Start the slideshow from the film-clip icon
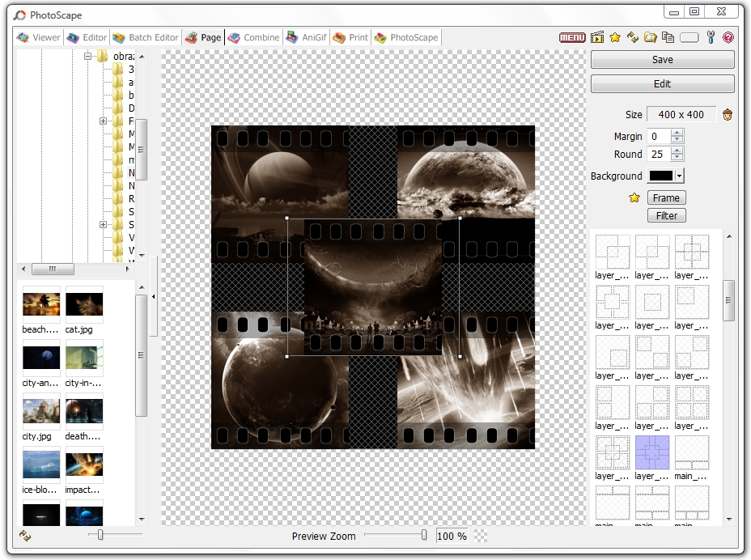This screenshot has width=751, height=560. (x=597, y=37)
